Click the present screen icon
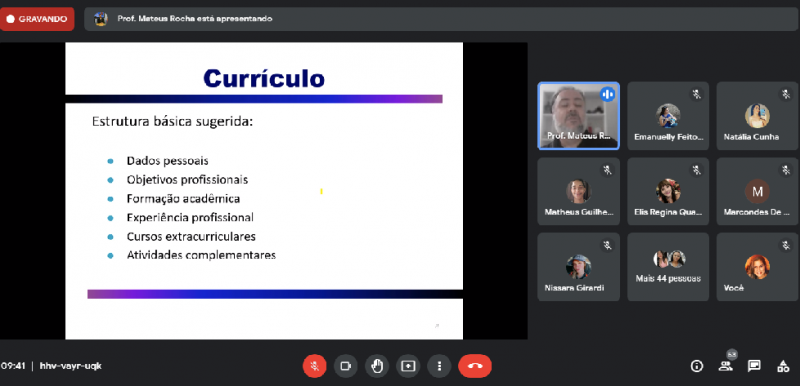 click(408, 366)
